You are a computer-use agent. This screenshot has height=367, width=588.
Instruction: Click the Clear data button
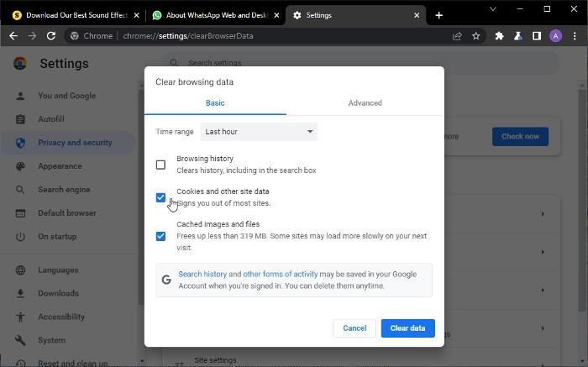coord(408,328)
